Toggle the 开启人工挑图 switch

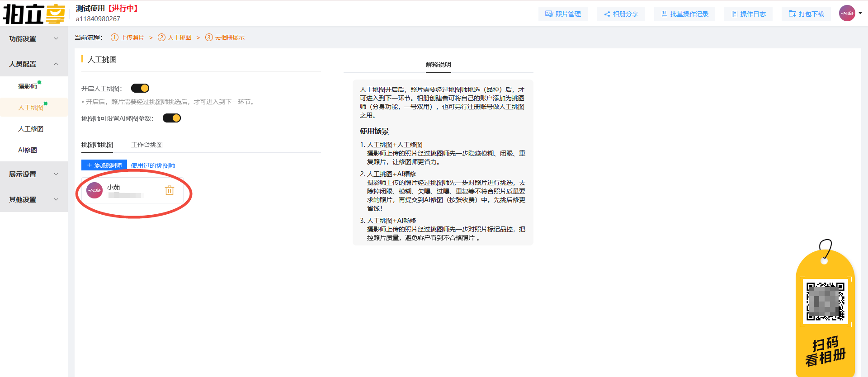tap(140, 88)
